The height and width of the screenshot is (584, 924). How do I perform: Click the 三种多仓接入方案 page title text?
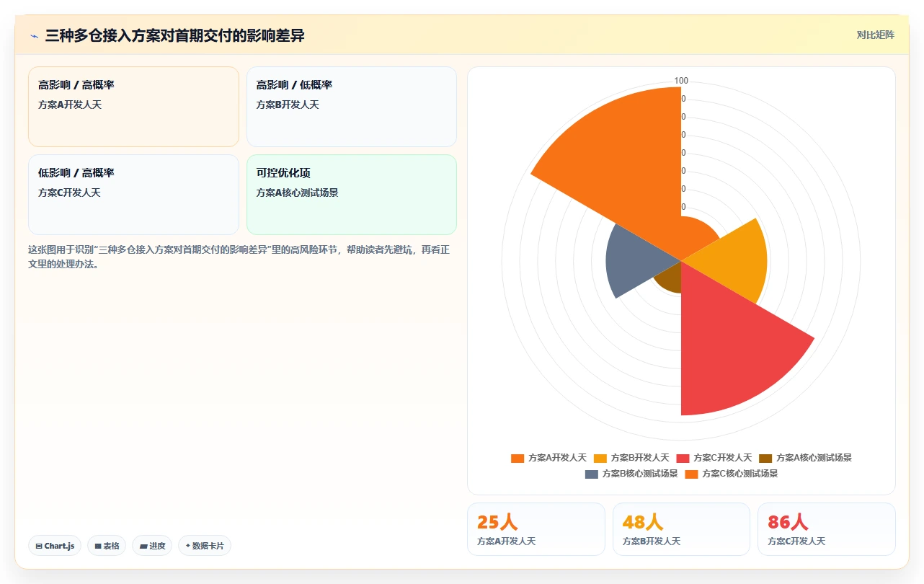(174, 35)
